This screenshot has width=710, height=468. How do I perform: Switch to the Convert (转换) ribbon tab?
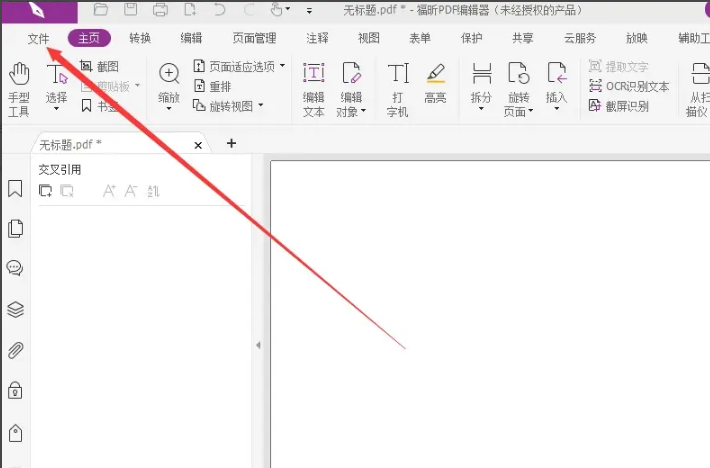coord(140,38)
